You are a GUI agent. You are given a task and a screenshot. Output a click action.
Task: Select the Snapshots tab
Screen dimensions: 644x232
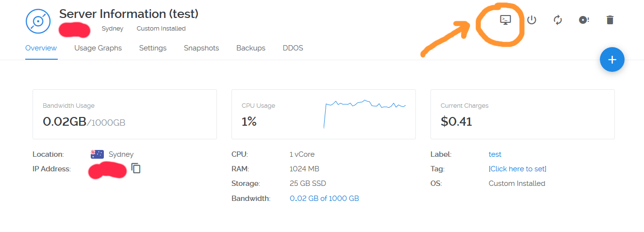201,48
